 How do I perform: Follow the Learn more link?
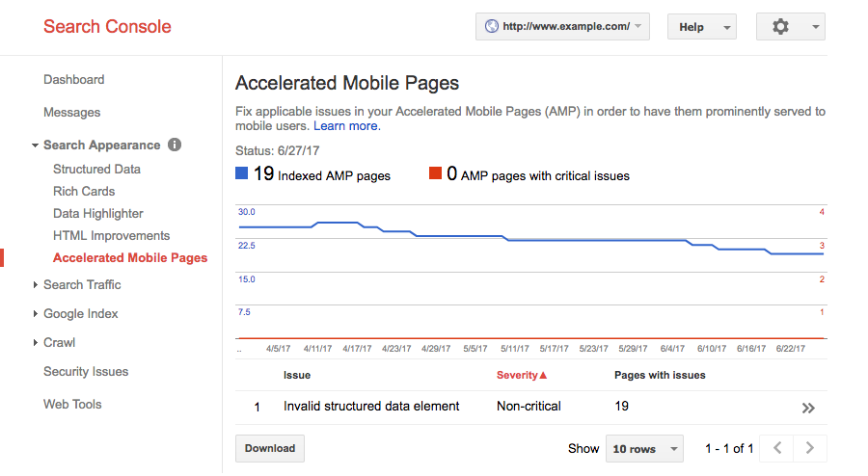click(x=347, y=126)
